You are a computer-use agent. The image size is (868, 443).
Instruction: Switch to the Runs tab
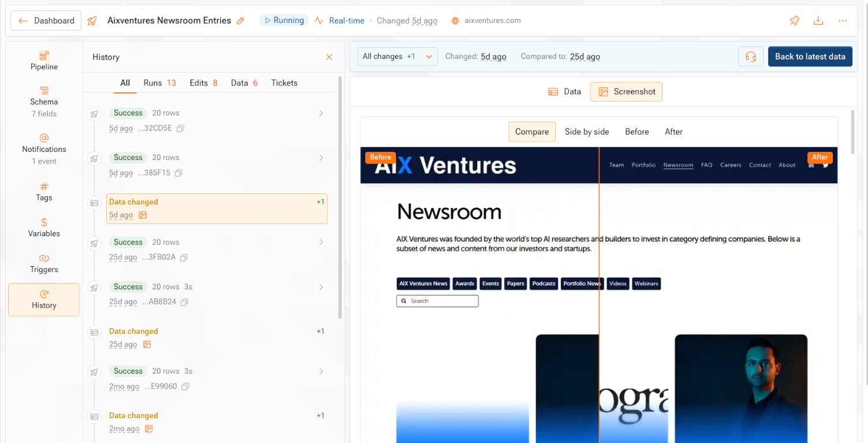pos(160,83)
